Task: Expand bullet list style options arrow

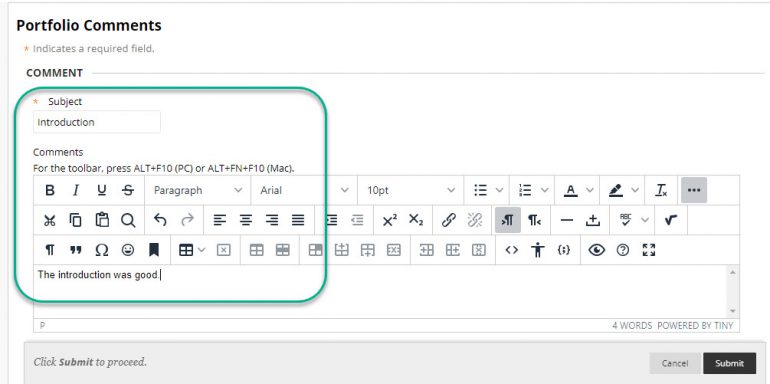Action: 499,191
